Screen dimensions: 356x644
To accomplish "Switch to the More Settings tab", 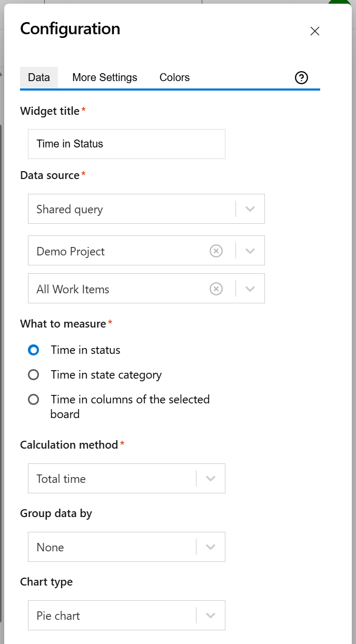I will [104, 77].
